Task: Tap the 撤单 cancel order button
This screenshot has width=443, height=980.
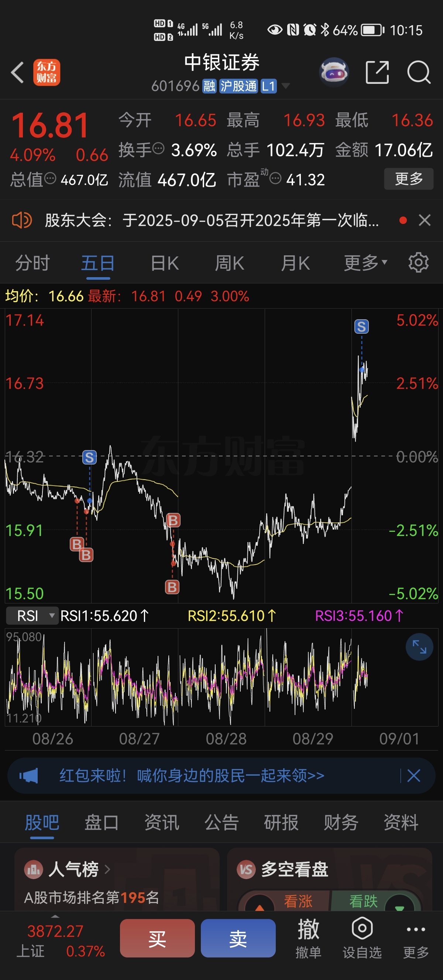Action: pos(308,938)
